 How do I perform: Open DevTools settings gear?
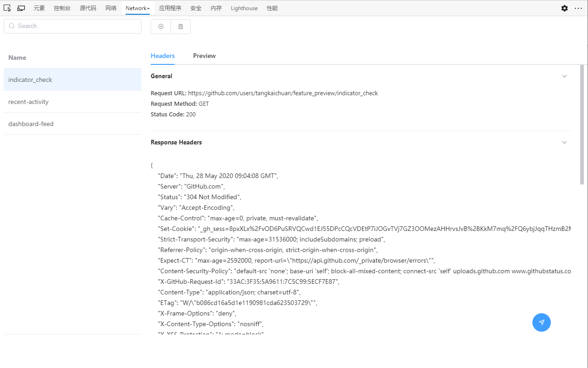(x=565, y=8)
